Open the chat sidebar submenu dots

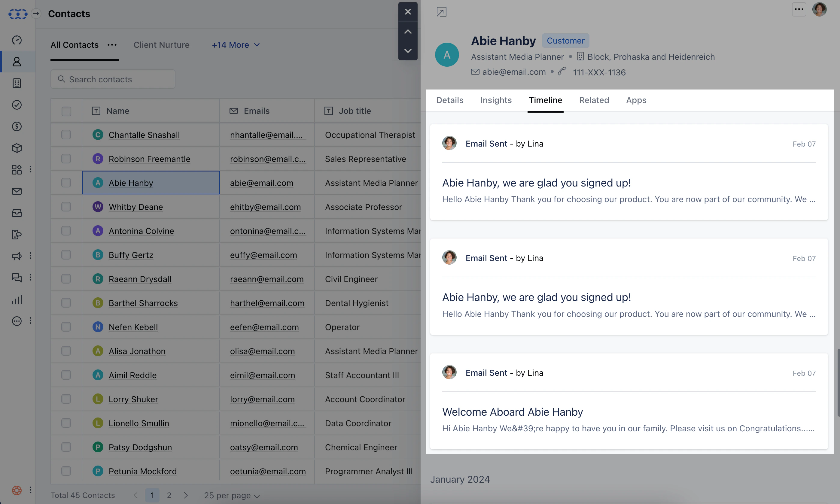pyautogui.click(x=31, y=278)
